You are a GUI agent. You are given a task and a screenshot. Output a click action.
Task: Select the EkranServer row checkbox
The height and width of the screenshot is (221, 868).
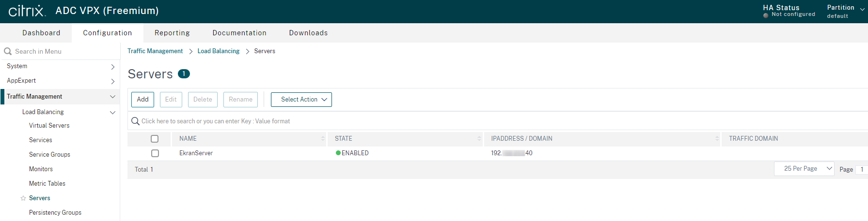[155, 153]
